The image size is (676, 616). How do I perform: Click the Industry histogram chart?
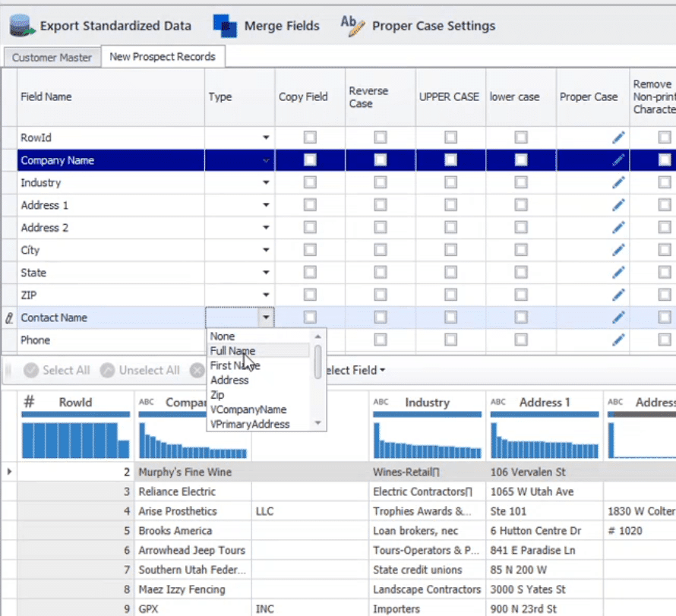[427, 440]
